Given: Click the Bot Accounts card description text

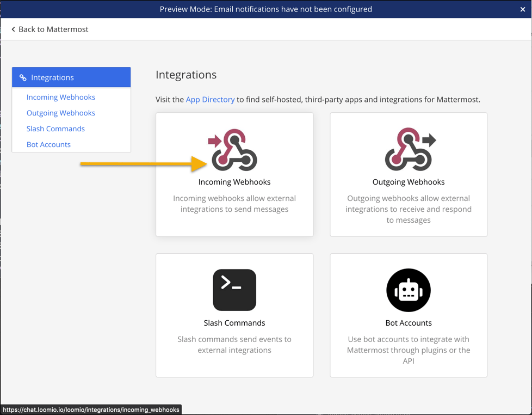Looking at the screenshot, I should (409, 350).
